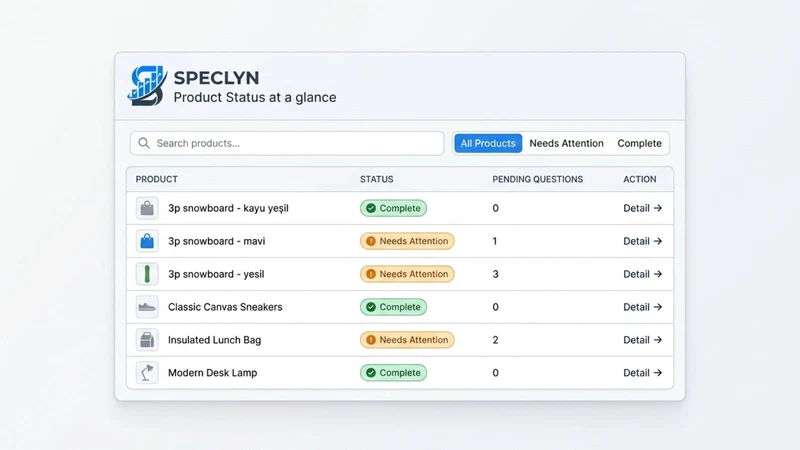
Task: Click the sneaker icon for Classic Canvas Sneakers
Action: pos(147,307)
